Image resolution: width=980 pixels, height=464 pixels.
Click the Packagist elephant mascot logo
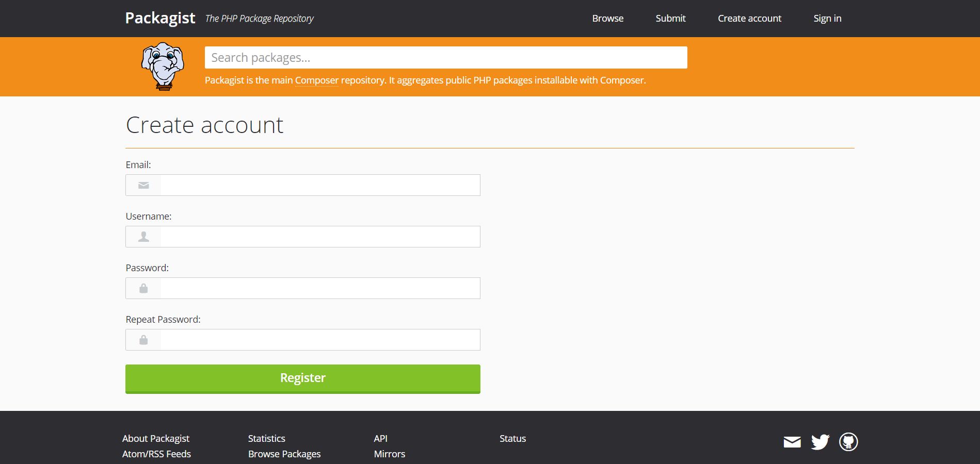click(x=163, y=67)
